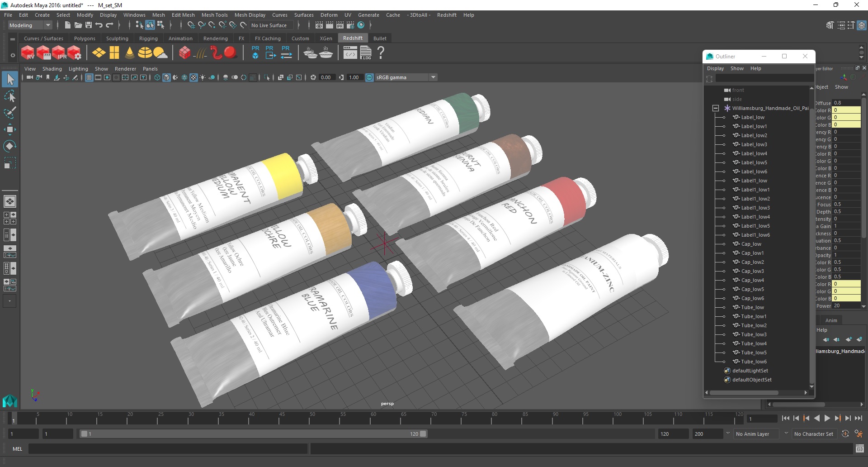The width and height of the screenshot is (868, 467).
Task: Select the arrow Select tool
Action: click(x=10, y=80)
